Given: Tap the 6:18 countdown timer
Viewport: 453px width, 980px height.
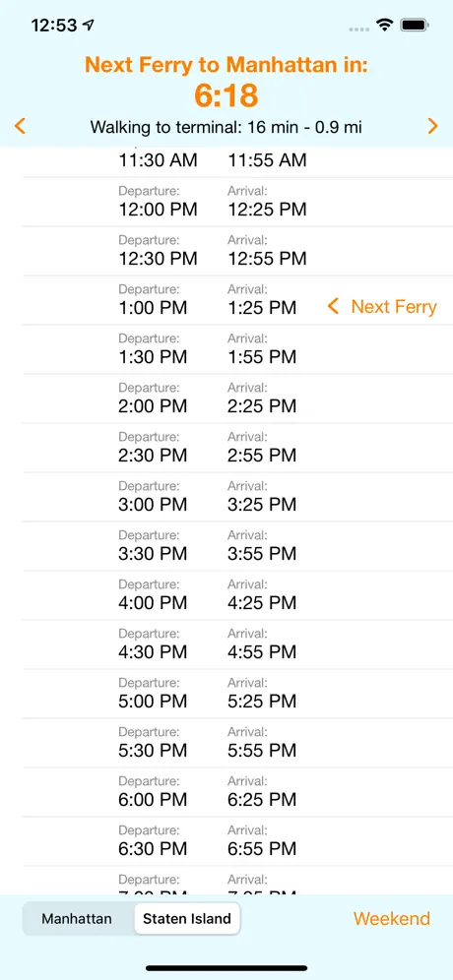Looking at the screenshot, I should tap(226, 95).
